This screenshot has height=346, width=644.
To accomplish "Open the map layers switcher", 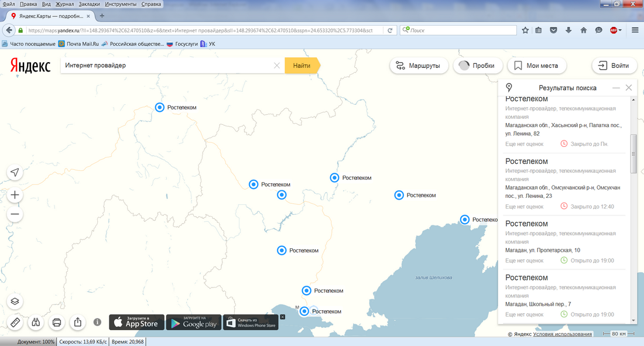I will (x=15, y=302).
